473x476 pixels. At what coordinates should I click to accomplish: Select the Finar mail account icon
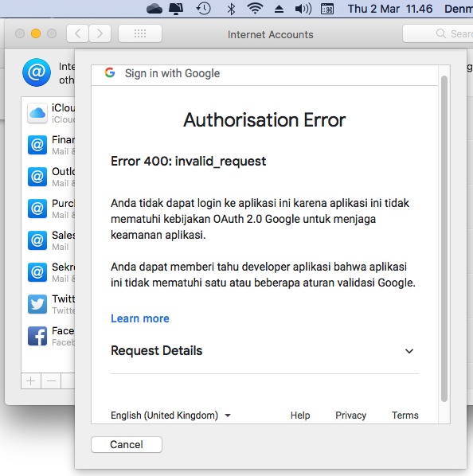click(37, 145)
